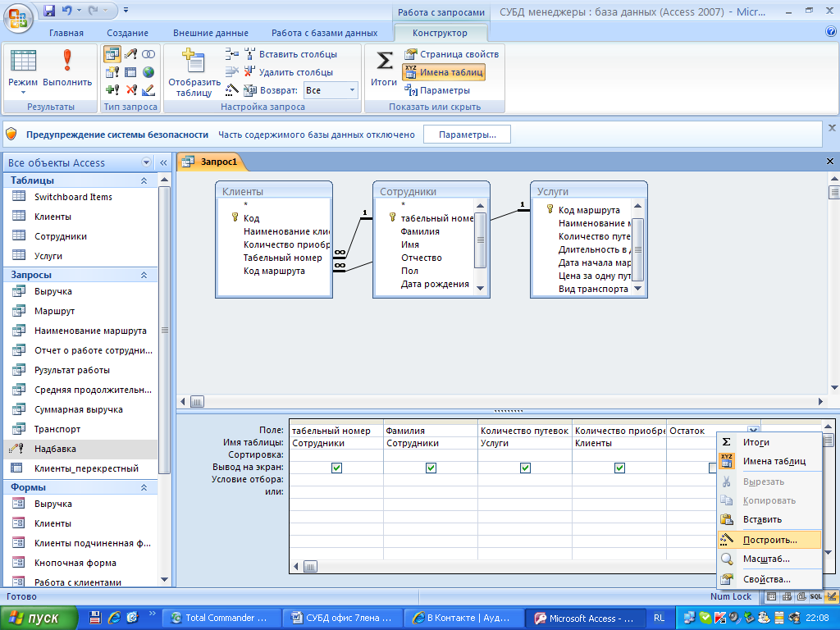840x630 pixels.
Task: Click the Office round button
Action: tap(18, 18)
